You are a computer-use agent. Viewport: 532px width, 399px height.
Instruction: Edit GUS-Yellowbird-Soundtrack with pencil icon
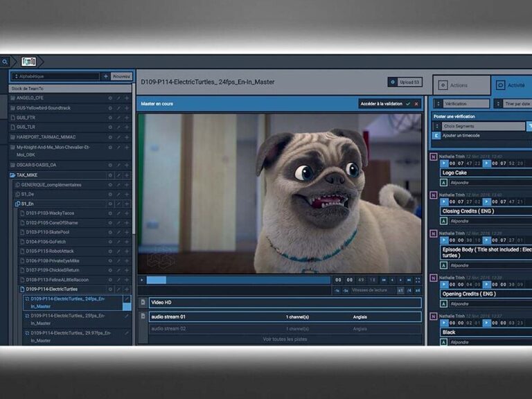(118, 108)
